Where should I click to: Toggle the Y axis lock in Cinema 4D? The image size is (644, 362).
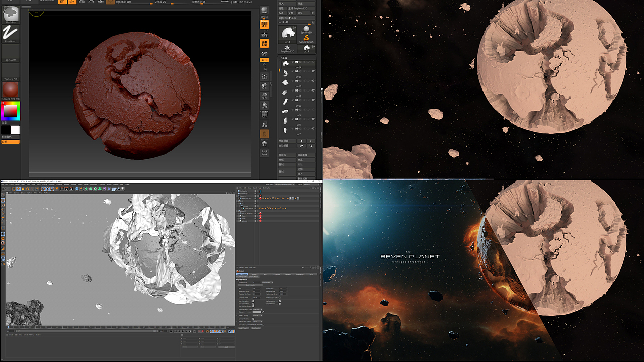point(47,189)
